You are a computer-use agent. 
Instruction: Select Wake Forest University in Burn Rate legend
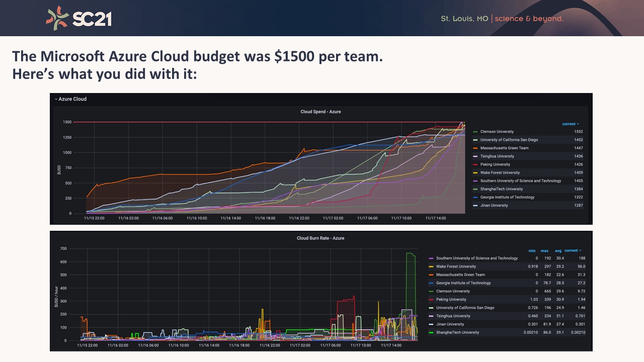(x=456, y=266)
